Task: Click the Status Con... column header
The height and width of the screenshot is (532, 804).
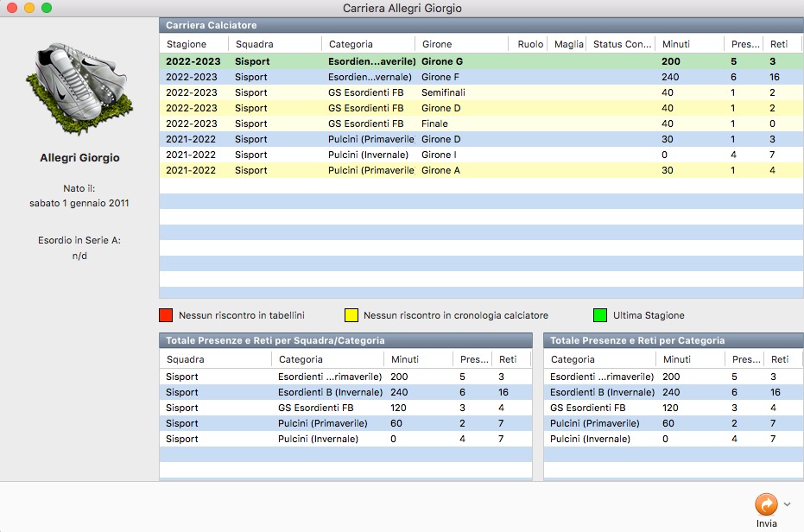Action: pos(622,44)
